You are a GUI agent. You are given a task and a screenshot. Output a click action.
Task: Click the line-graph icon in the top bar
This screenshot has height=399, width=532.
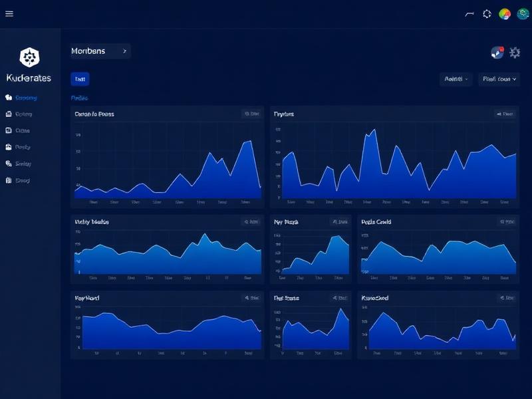click(469, 14)
